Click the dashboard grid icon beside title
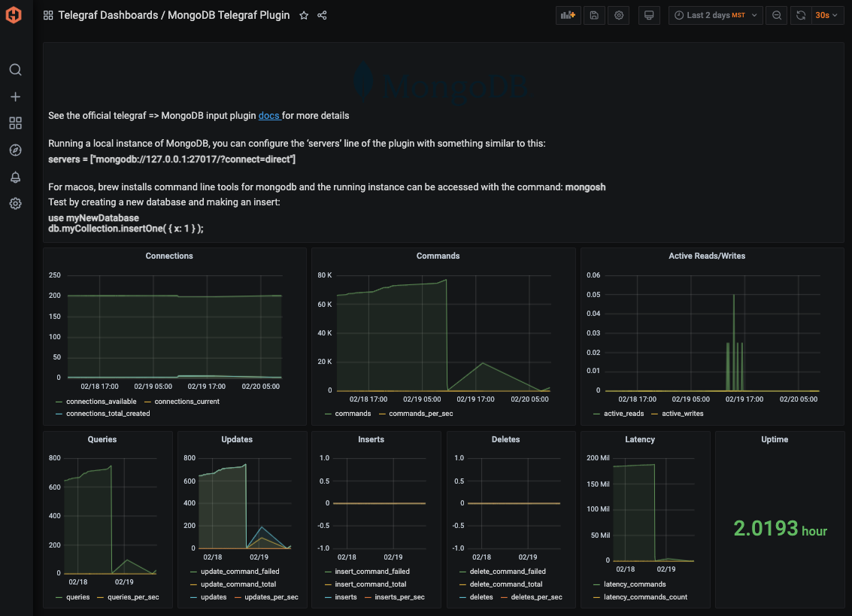 [x=48, y=15]
